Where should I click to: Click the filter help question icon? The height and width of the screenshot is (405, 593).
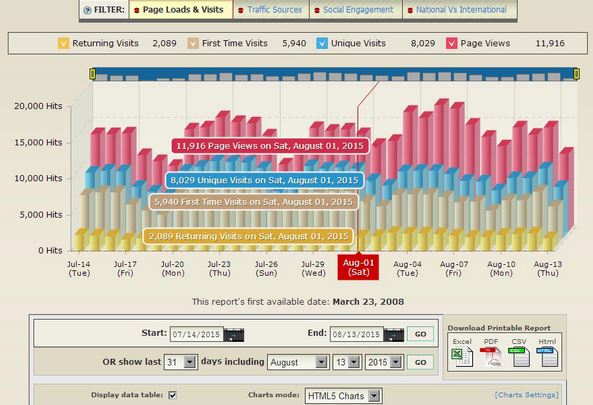click(87, 10)
